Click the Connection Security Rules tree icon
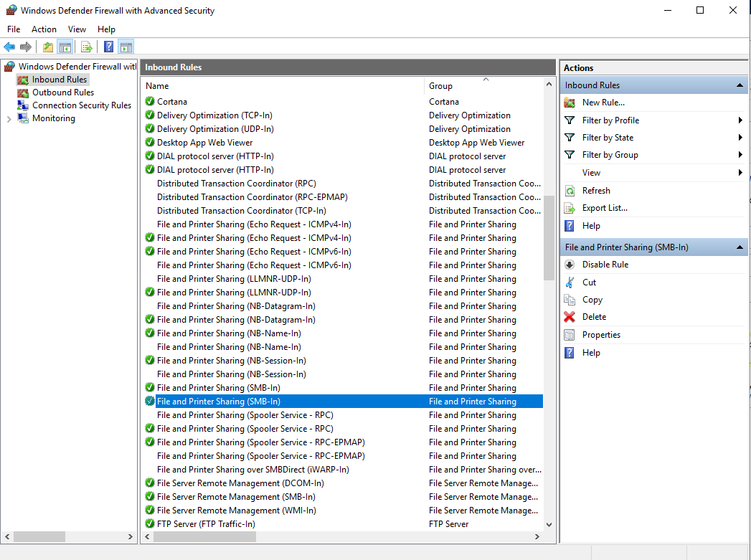The width and height of the screenshot is (751, 560). click(23, 105)
